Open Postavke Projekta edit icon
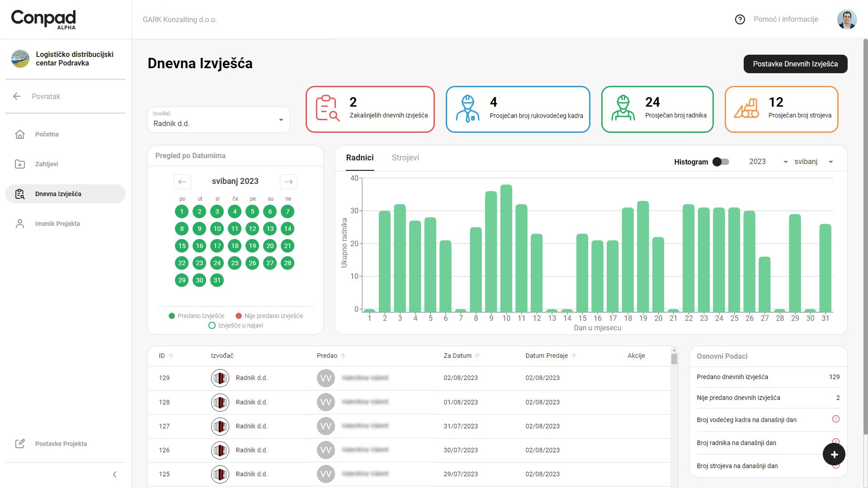The image size is (868, 488). [20, 444]
